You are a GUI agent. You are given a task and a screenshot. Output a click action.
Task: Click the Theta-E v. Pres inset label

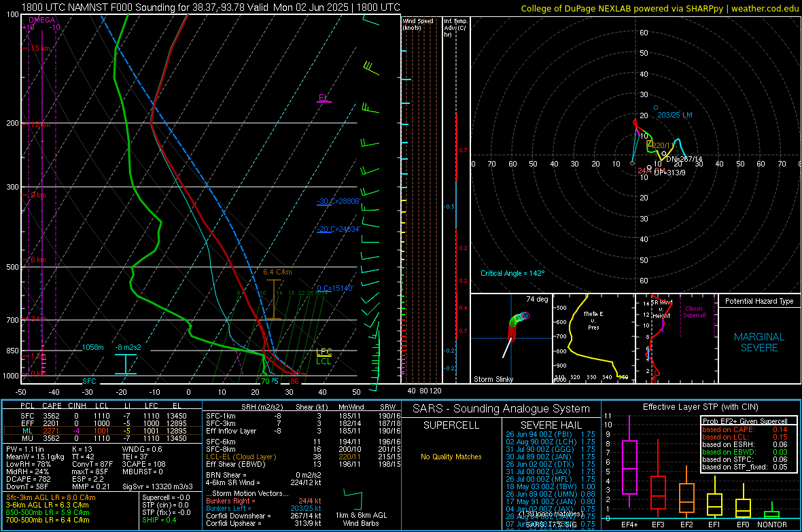click(593, 320)
